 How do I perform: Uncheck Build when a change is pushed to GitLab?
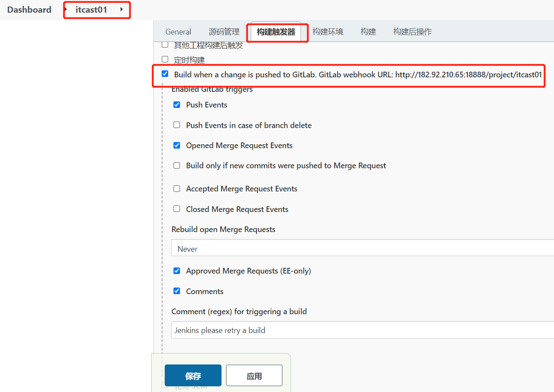pos(165,74)
